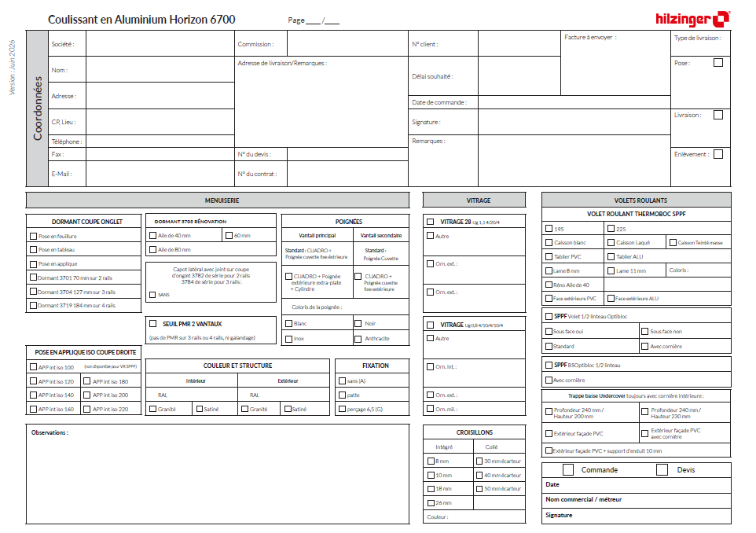Screen dimensions: 756x533
Task: Tick VITRAGE 28 glazing checkbox
Action: click(430, 222)
